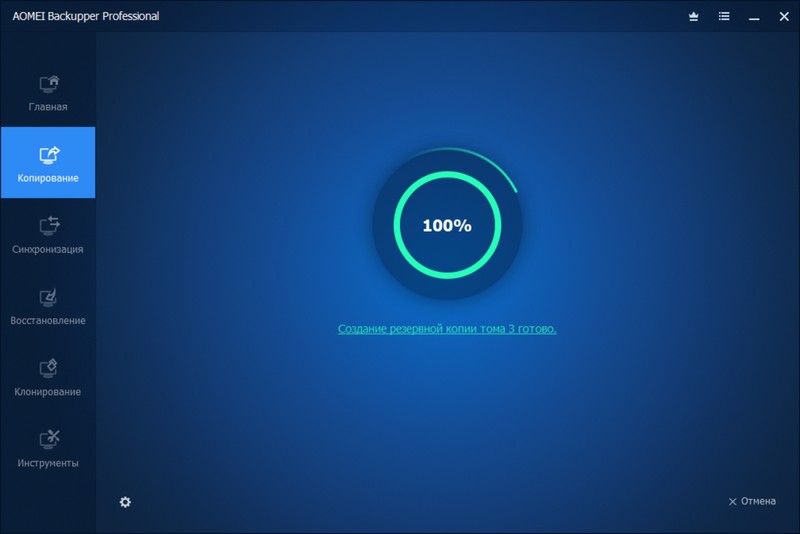Click the Главная sidebar label
The width and height of the screenshot is (800, 534).
click(48, 107)
